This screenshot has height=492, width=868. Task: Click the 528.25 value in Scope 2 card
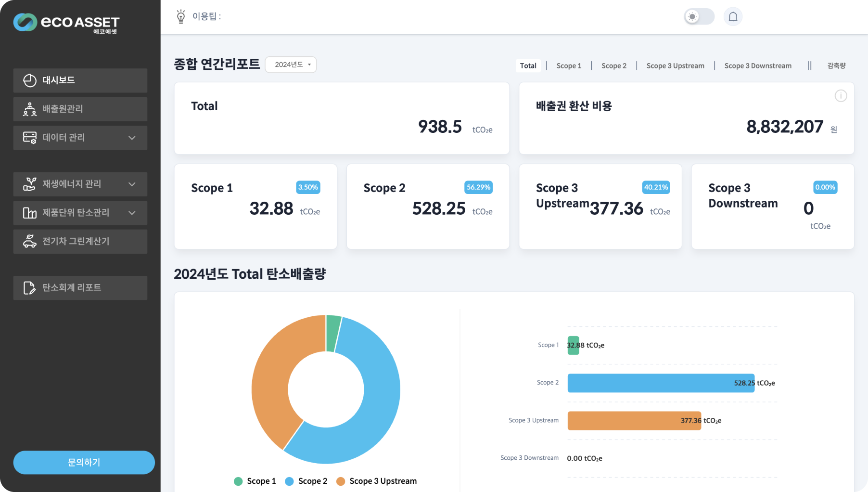[x=439, y=208]
